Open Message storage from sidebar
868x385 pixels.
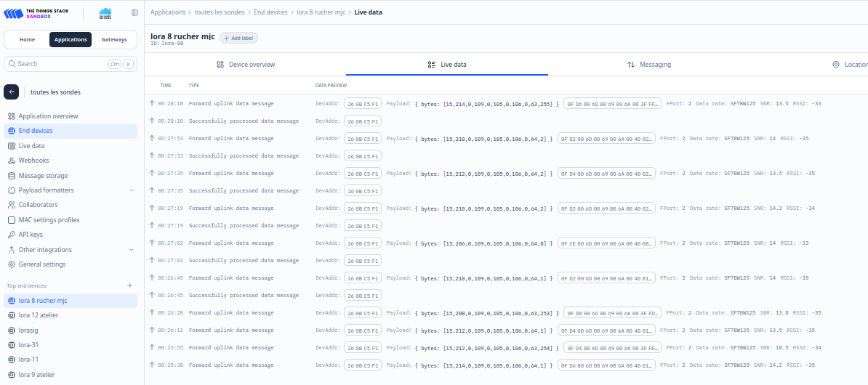(x=43, y=176)
